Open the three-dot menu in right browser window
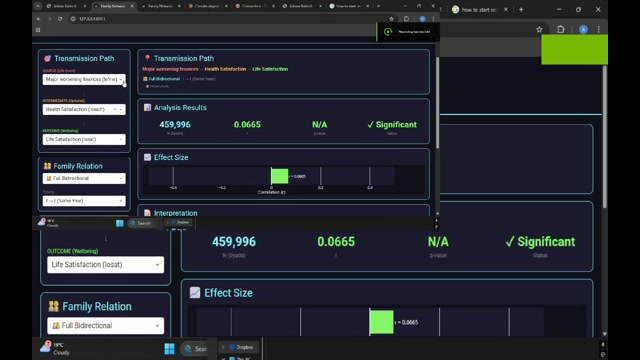 click(598, 29)
